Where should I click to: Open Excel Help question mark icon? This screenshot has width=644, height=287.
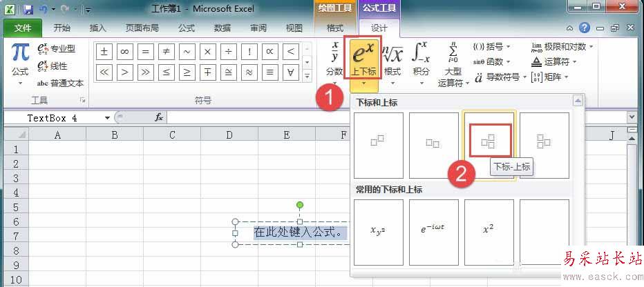pos(585,28)
